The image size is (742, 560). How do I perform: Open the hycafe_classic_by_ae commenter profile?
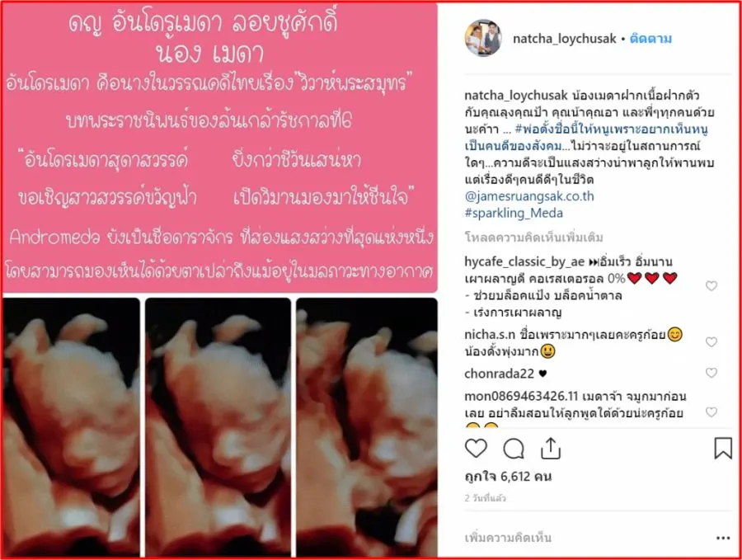click(524, 261)
